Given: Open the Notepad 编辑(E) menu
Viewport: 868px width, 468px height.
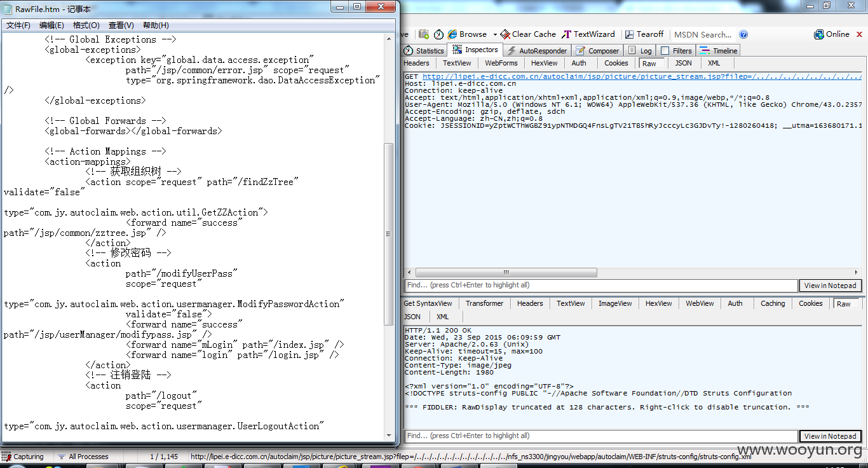Looking at the screenshot, I should [x=51, y=25].
